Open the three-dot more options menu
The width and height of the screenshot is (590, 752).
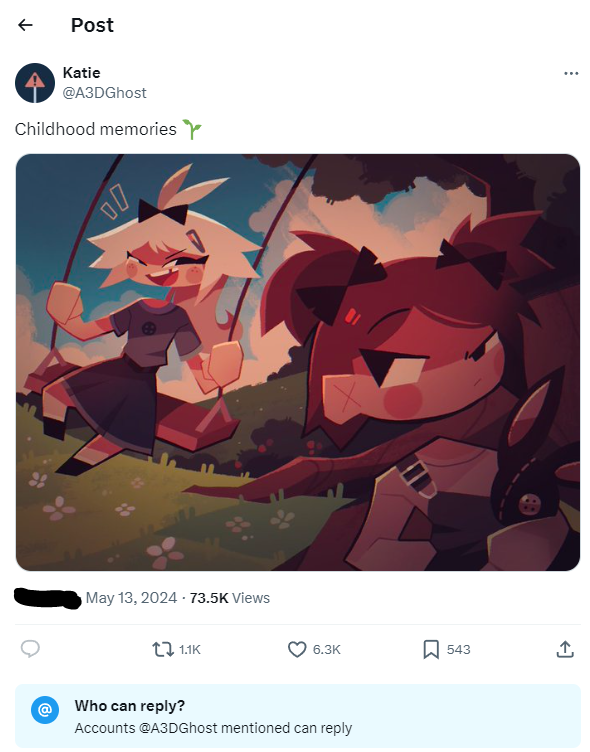tap(571, 73)
